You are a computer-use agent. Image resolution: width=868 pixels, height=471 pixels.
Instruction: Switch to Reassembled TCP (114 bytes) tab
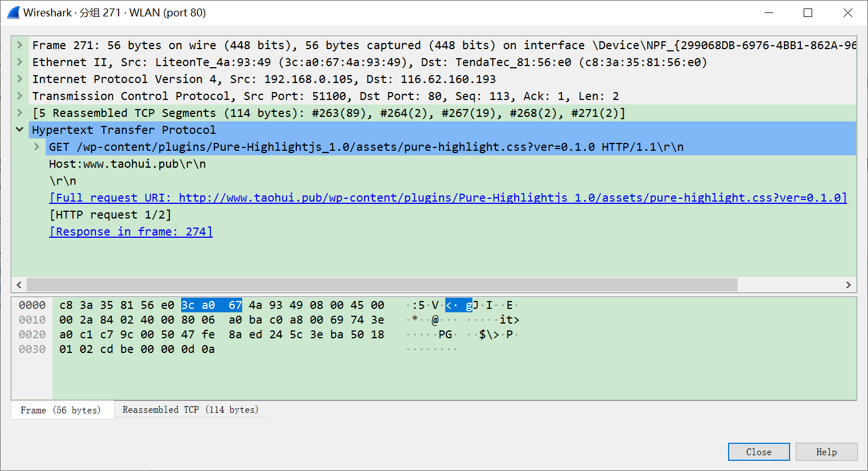[x=191, y=409]
